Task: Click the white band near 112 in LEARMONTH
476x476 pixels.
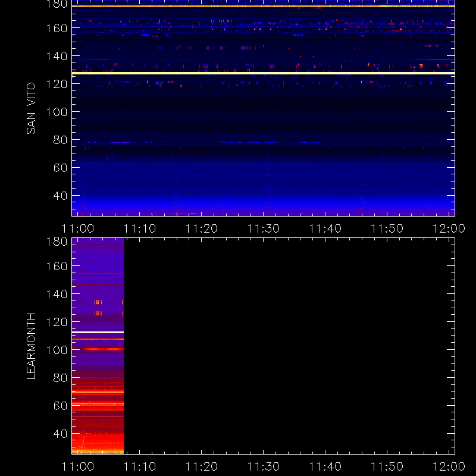Action: pyautogui.click(x=98, y=333)
